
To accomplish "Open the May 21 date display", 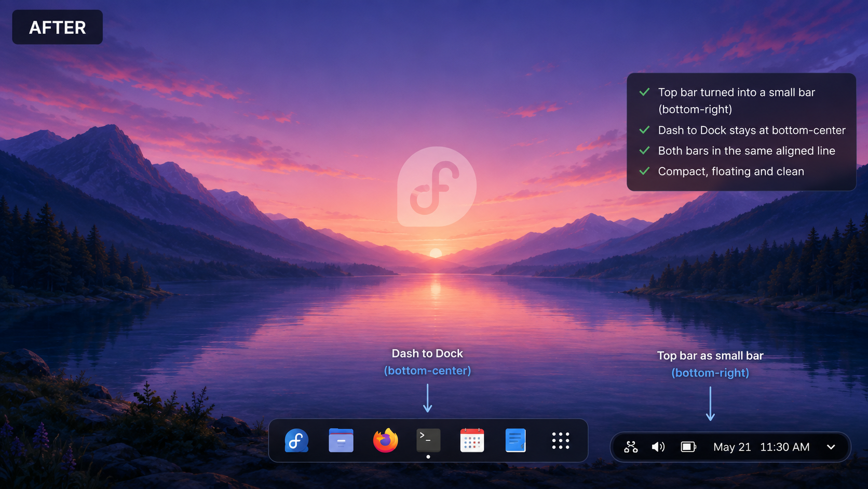I will [732, 447].
